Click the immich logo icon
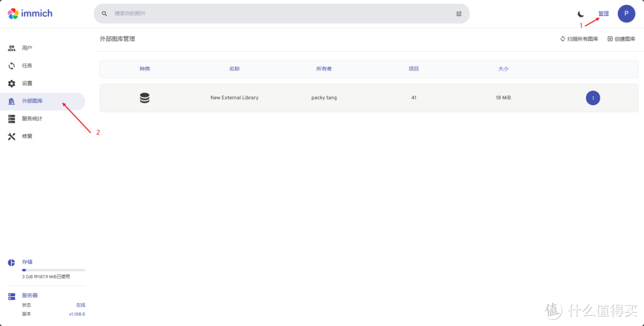The width and height of the screenshot is (644, 326). [13, 13]
